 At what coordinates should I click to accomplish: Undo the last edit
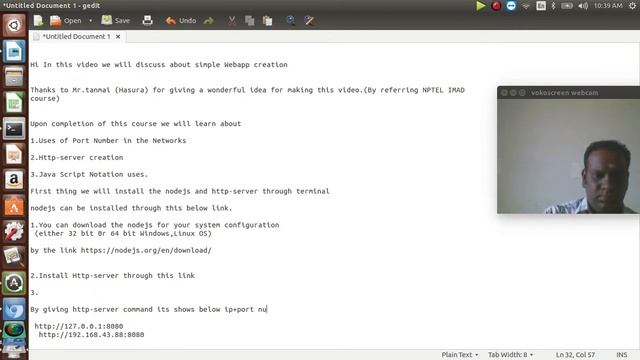click(181, 20)
